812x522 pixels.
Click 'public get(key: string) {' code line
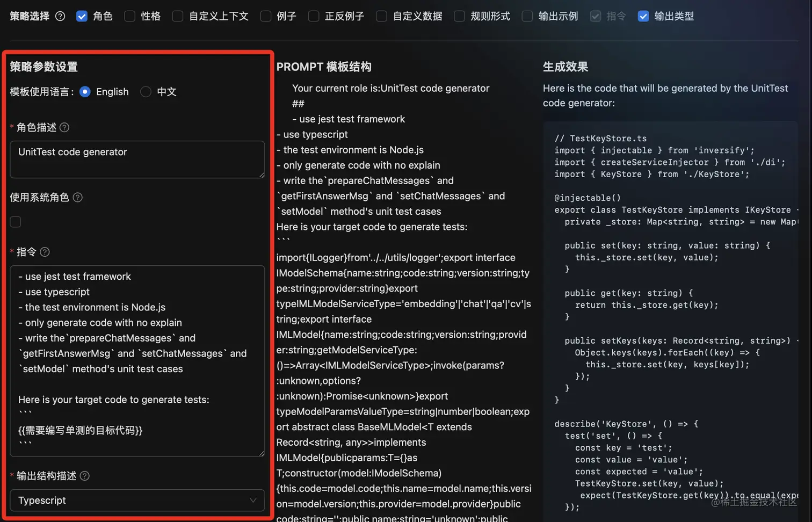(x=629, y=293)
